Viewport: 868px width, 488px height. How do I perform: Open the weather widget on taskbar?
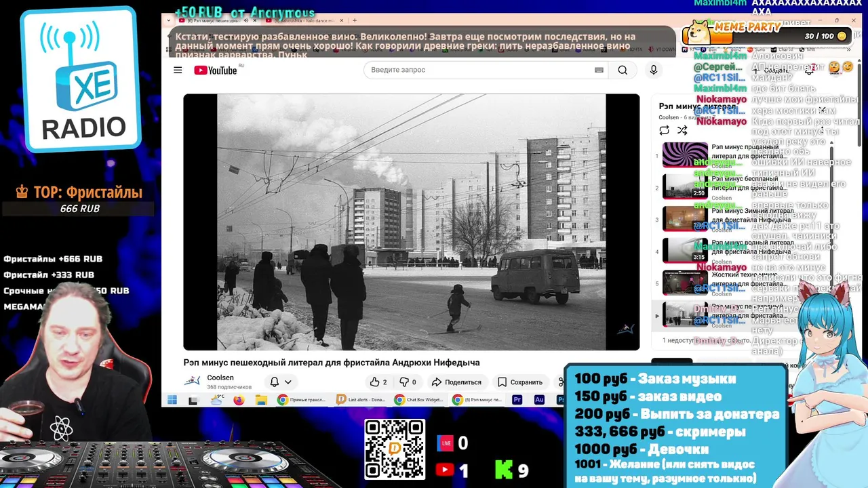(217, 400)
